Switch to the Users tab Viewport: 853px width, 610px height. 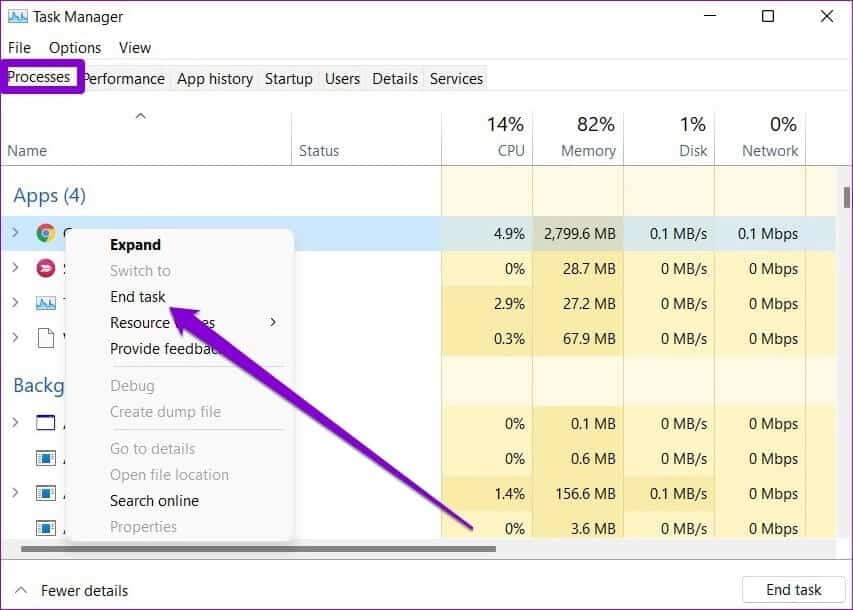(x=342, y=79)
